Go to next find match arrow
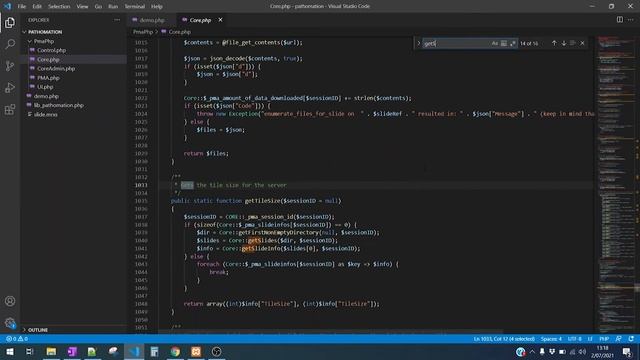640x360 pixels. click(564, 43)
